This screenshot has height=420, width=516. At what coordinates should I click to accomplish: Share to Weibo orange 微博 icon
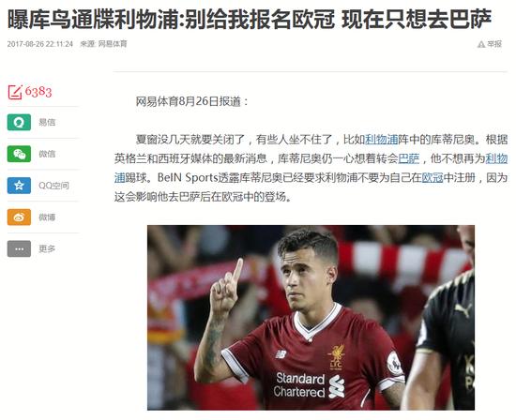[19, 217]
